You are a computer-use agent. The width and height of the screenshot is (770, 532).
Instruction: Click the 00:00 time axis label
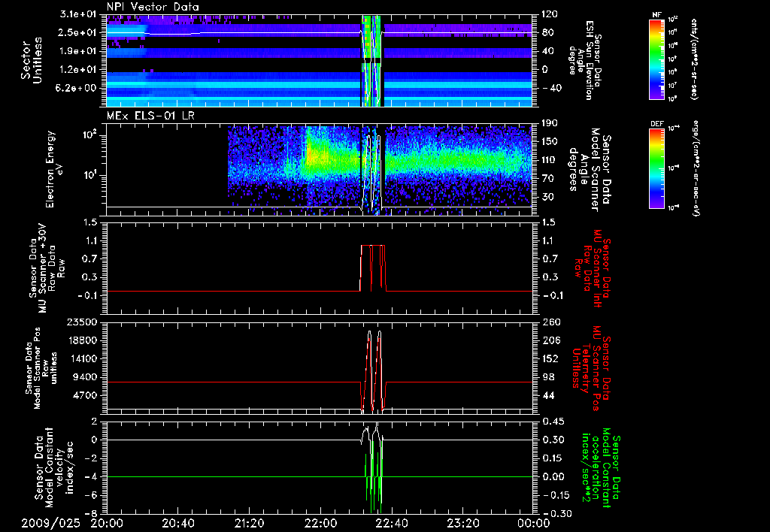pyautogui.click(x=534, y=523)
